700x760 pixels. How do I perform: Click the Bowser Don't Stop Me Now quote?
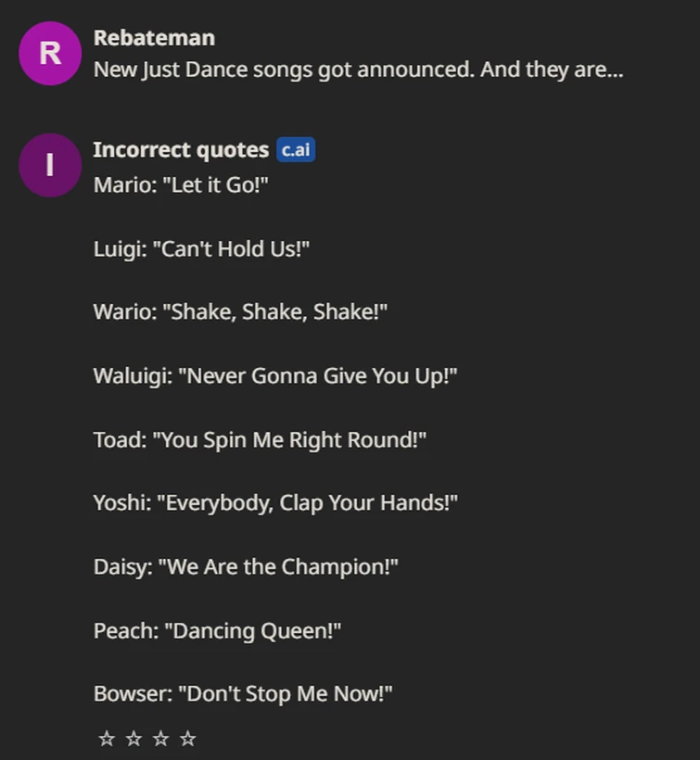(x=243, y=692)
